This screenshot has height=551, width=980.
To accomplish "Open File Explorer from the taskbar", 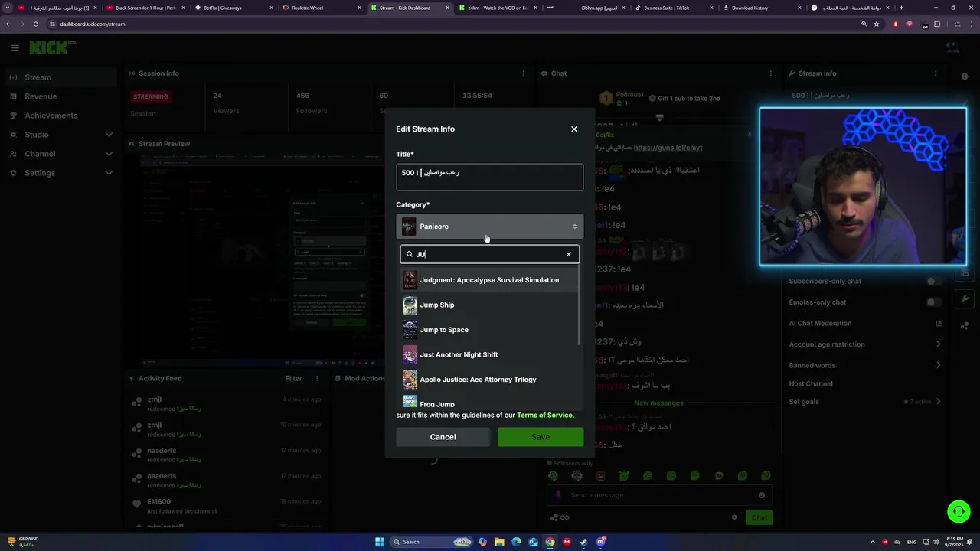I will point(499,542).
